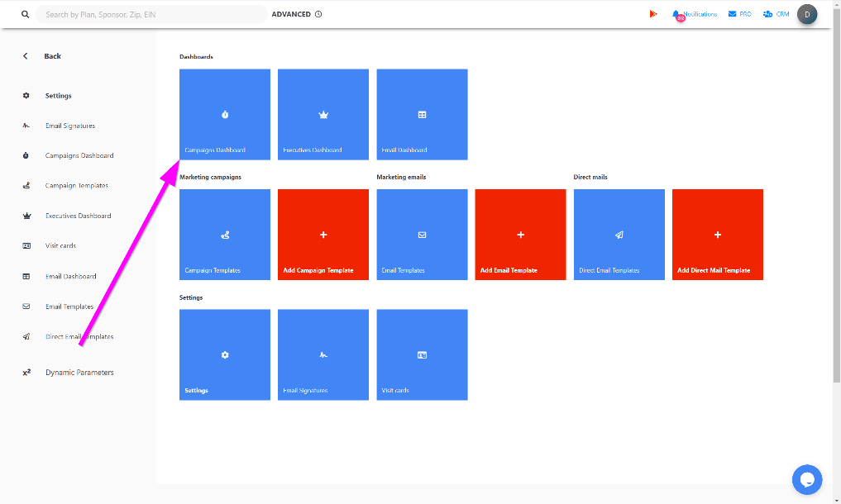This screenshot has width=841, height=504.
Task: Open the Email Signatures tile
Action: pyautogui.click(x=323, y=354)
